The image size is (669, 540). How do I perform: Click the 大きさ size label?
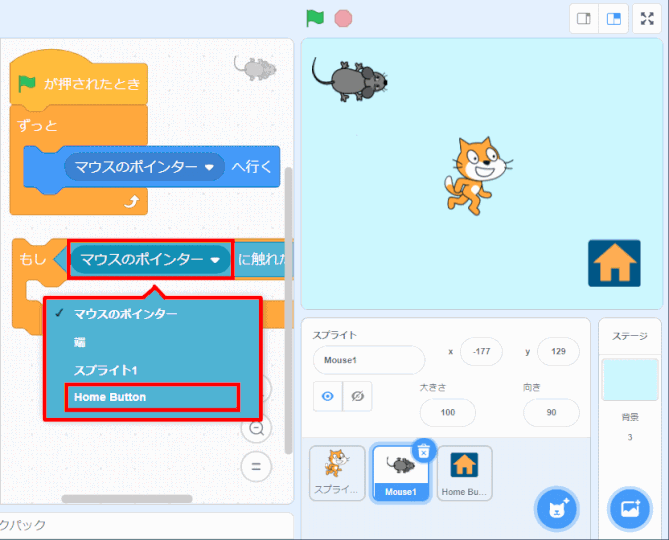(x=433, y=387)
